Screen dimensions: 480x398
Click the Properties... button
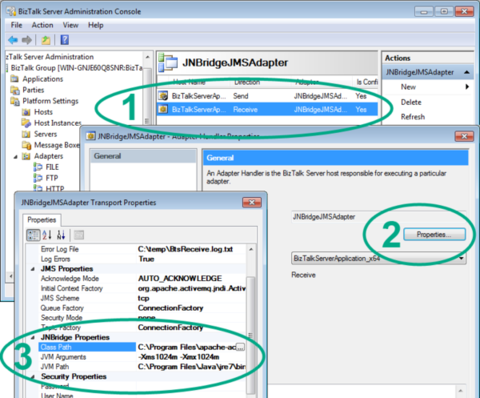[x=434, y=234]
